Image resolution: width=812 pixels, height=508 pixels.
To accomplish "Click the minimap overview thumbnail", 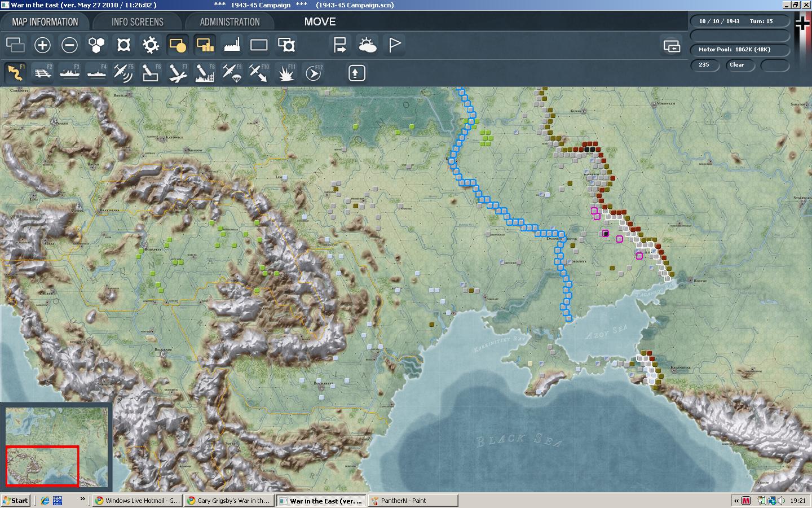I will pyautogui.click(x=56, y=446).
